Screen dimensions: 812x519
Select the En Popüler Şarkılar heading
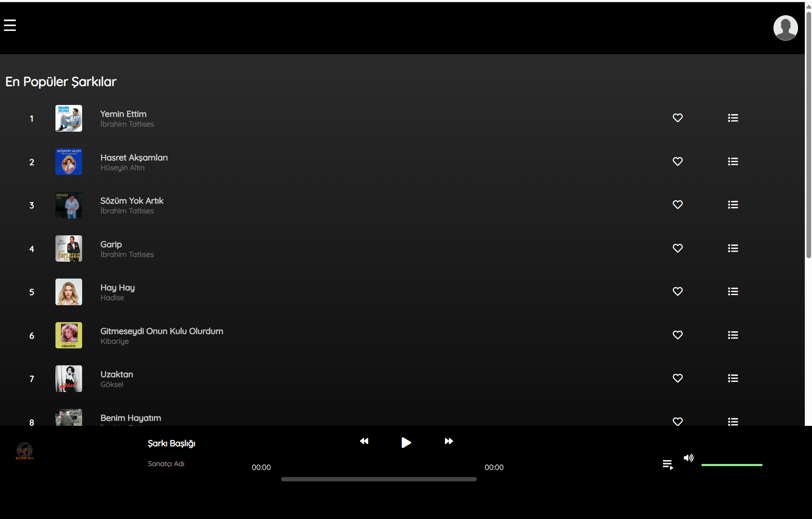pyautogui.click(x=60, y=81)
